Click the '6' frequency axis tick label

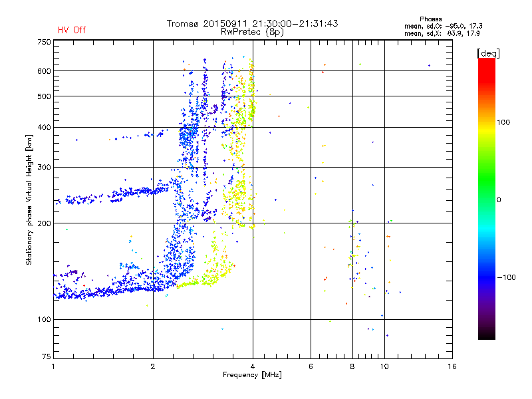(311, 366)
